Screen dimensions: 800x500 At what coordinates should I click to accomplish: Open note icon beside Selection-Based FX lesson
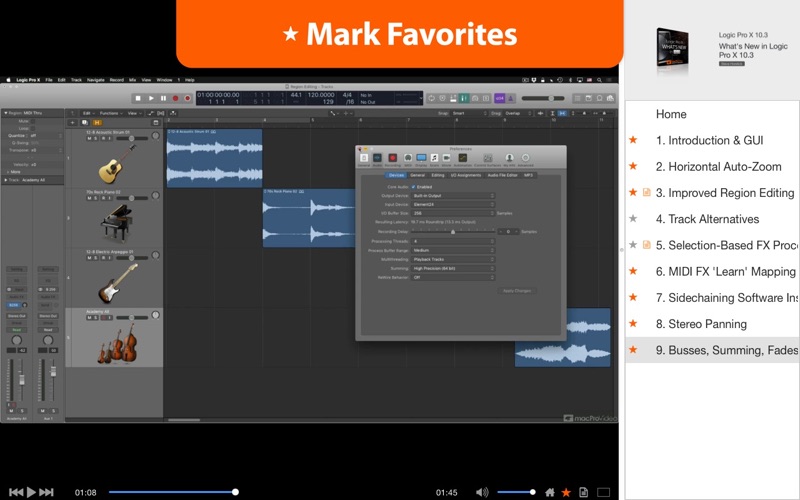(646, 245)
